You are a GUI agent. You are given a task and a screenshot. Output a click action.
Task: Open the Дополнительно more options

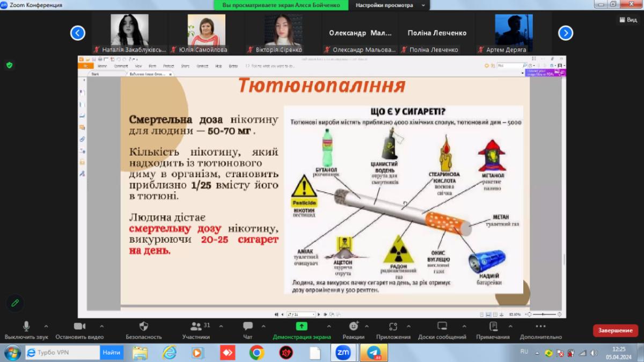click(540, 329)
